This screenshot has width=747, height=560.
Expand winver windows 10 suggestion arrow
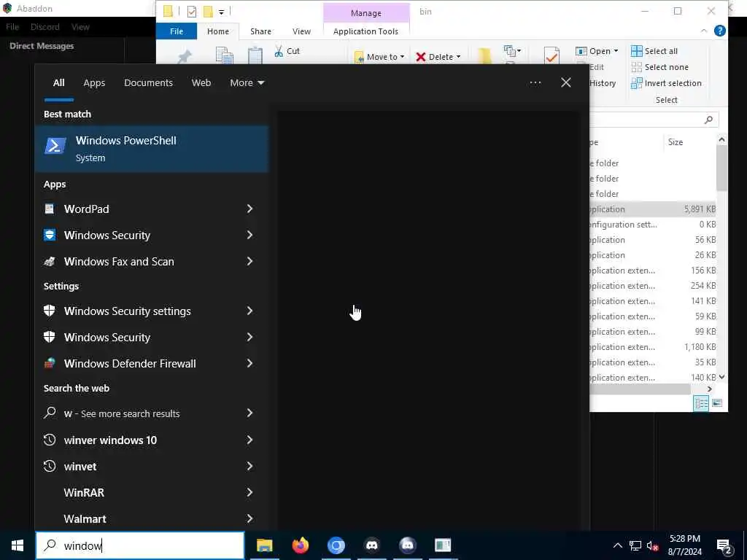point(249,440)
